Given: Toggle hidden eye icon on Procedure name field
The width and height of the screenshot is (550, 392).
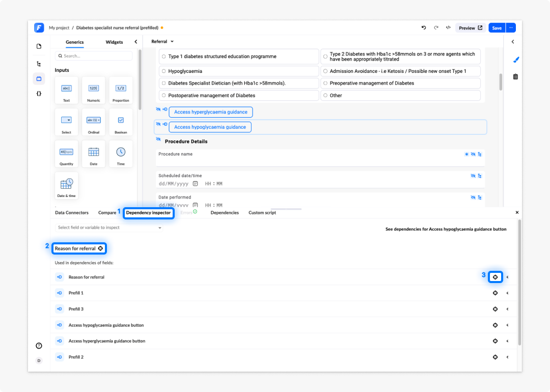Looking at the screenshot, I should point(473,154).
